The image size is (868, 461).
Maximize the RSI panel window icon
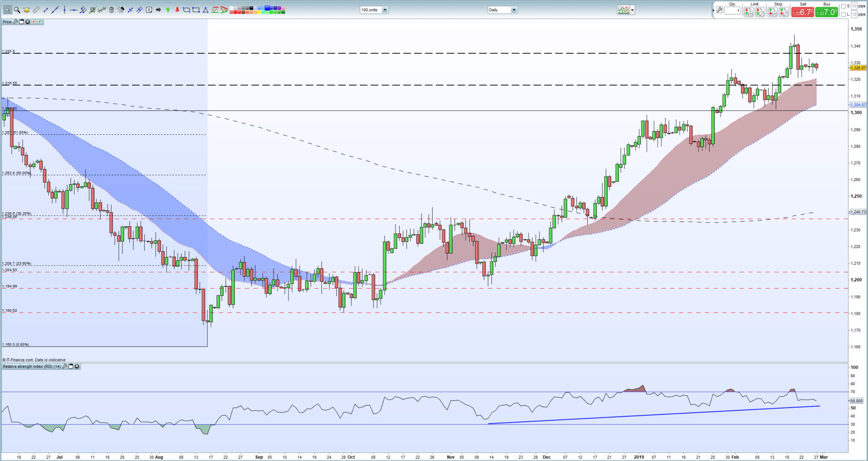click(71, 366)
